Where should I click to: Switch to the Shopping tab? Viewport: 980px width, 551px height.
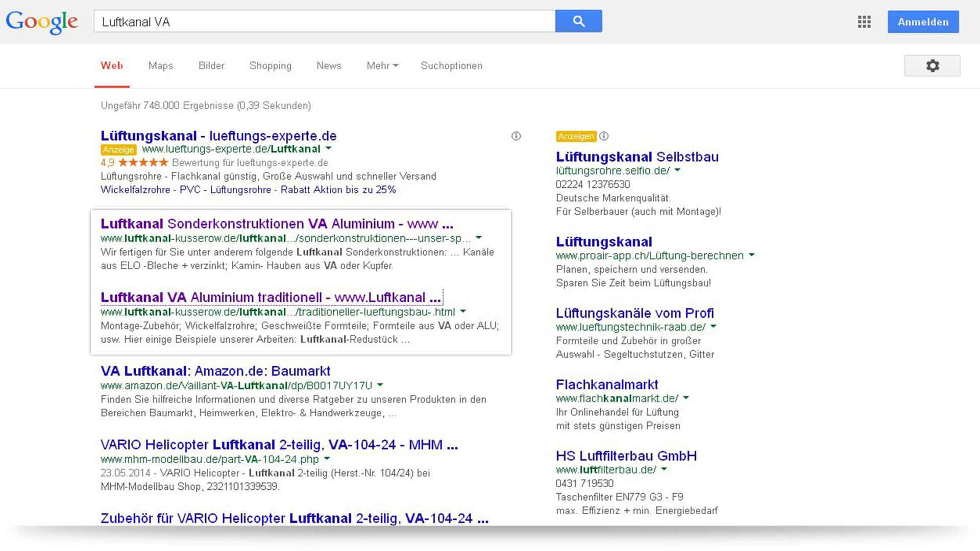[x=271, y=66]
